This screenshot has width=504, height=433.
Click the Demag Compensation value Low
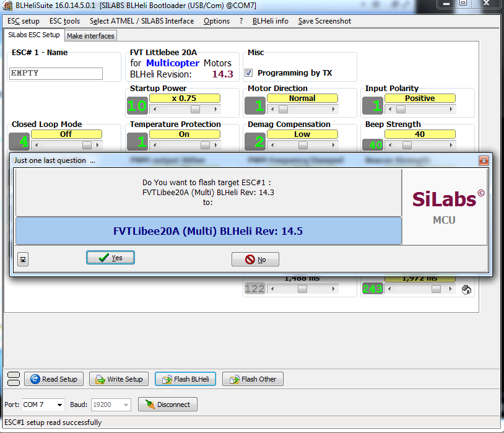302,134
